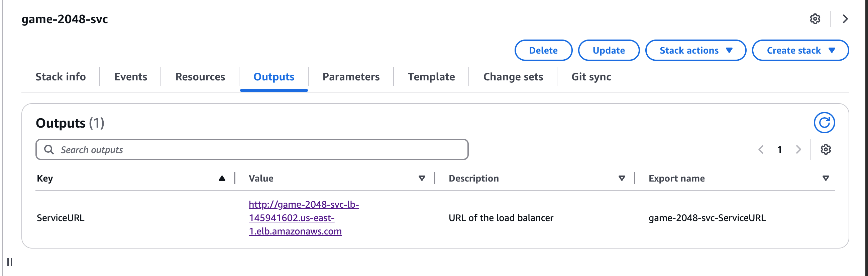Sort outputs by Export name column
The image size is (868, 276).
(x=826, y=178)
